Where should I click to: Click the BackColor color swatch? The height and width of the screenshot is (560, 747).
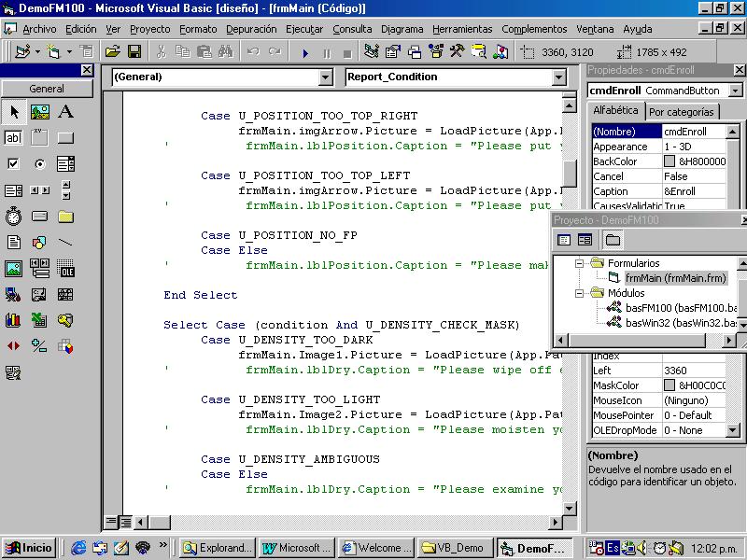click(669, 161)
